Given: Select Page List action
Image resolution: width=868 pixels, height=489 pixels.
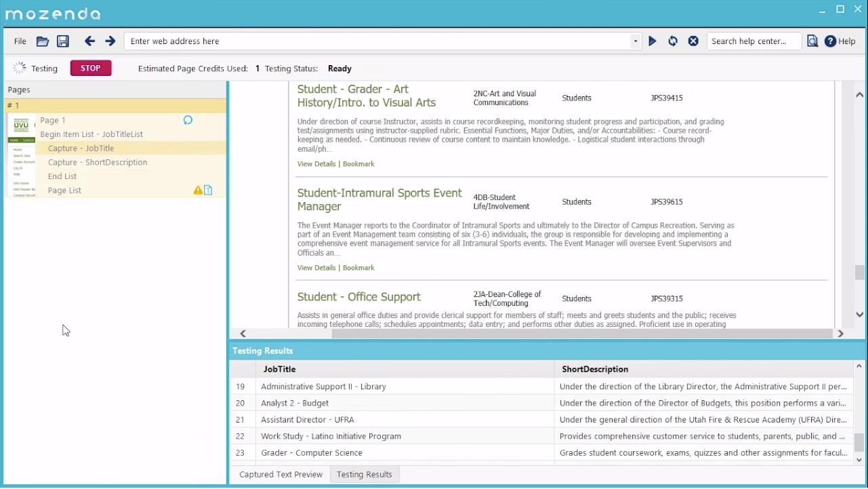Looking at the screenshot, I should [130, 191].
